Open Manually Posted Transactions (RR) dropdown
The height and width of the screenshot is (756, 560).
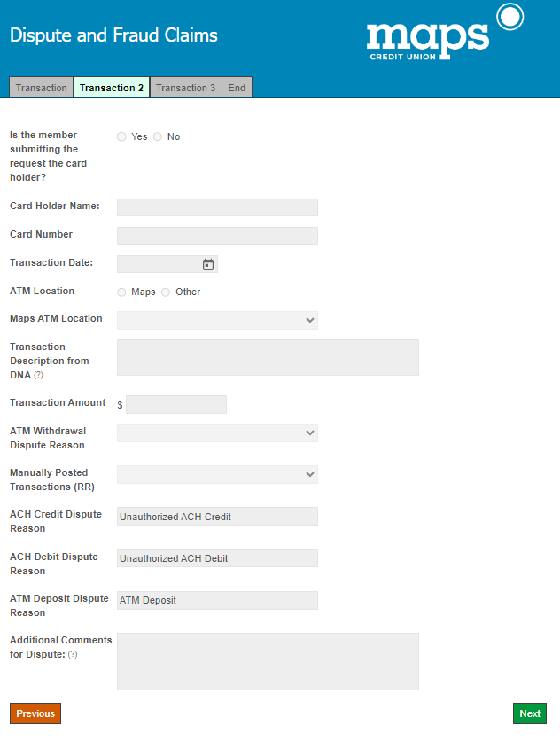pos(217,474)
